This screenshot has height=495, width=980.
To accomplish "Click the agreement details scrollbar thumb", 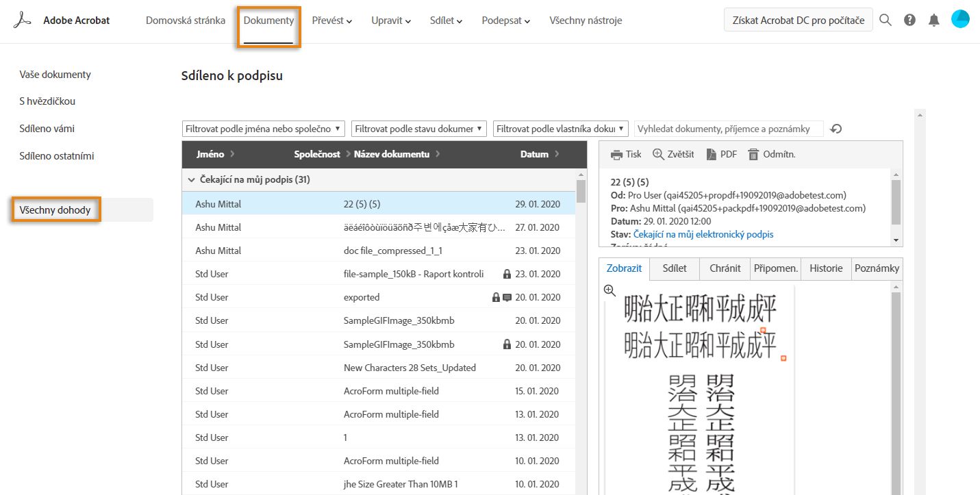I will click(896, 202).
